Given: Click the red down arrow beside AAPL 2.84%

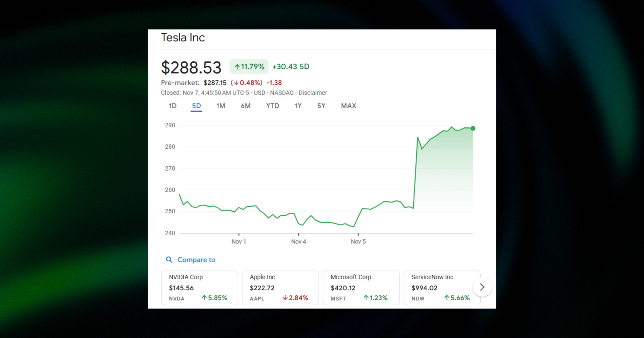Looking at the screenshot, I should 285,298.
